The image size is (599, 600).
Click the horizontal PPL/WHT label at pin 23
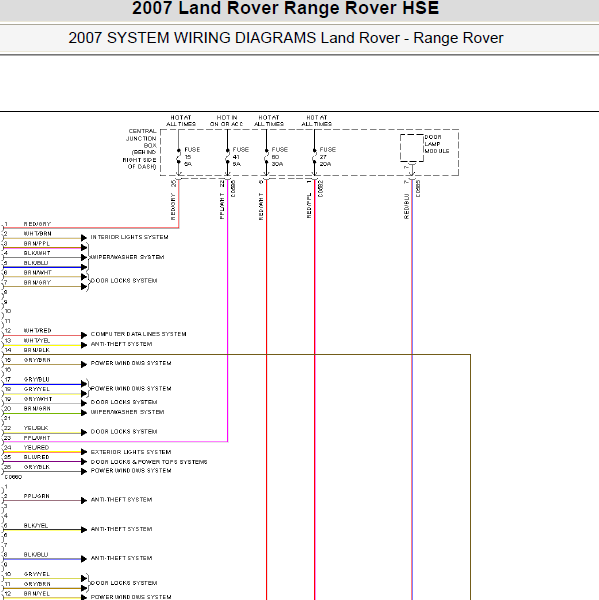coord(37,438)
